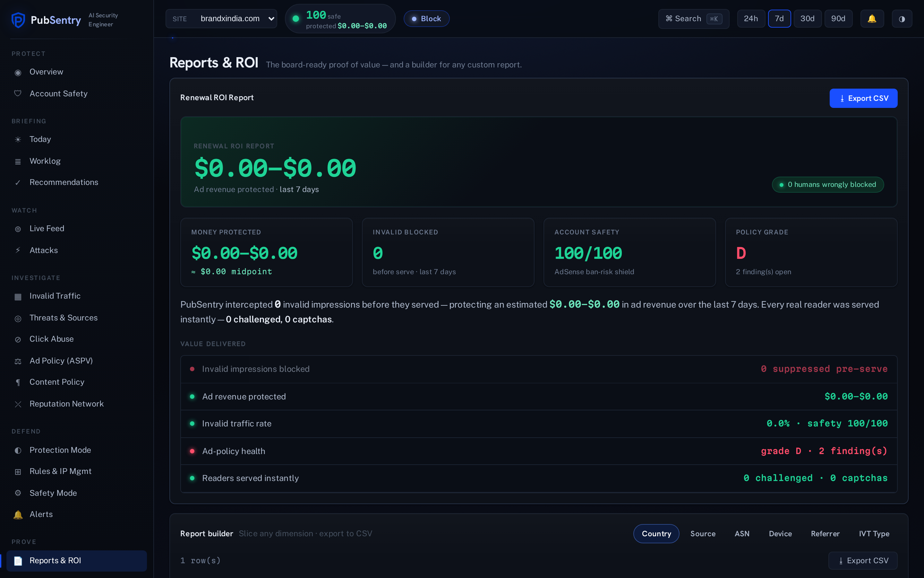Image resolution: width=924 pixels, height=578 pixels.
Task: Open the site selector dropdown
Action: click(221, 19)
